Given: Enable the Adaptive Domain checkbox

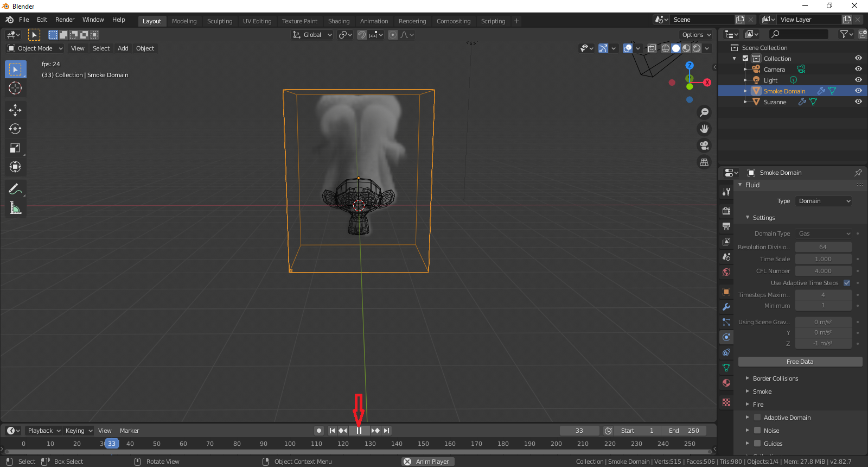Looking at the screenshot, I should pos(757,417).
